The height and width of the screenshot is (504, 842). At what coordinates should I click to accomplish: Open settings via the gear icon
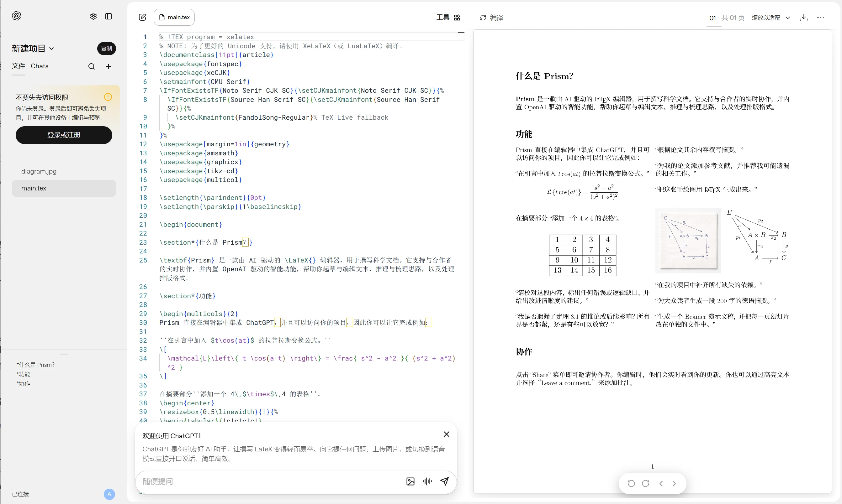[93, 16]
